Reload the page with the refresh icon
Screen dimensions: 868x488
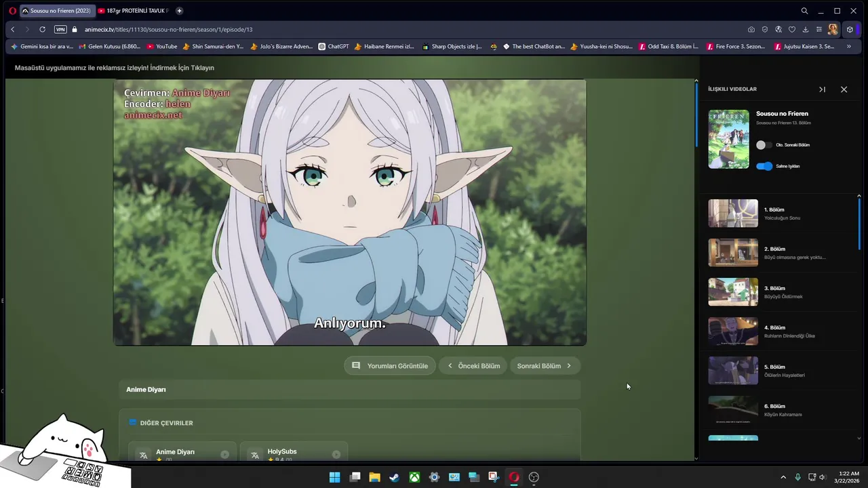click(42, 30)
